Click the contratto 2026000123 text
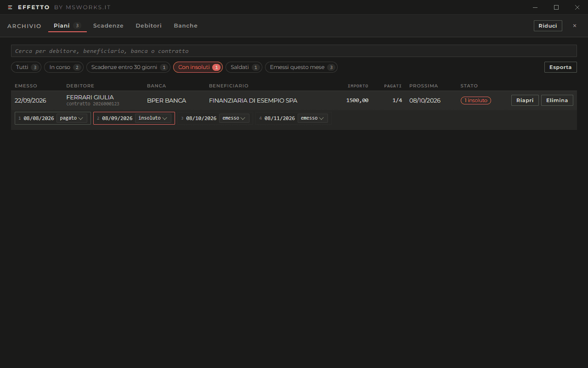This screenshot has width=588, height=368. tap(93, 104)
